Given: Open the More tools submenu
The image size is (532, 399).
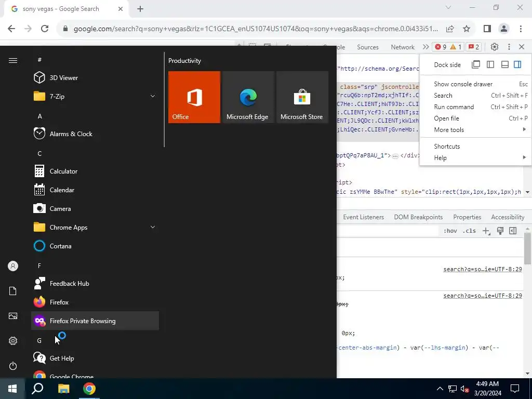Looking at the screenshot, I should point(476,130).
